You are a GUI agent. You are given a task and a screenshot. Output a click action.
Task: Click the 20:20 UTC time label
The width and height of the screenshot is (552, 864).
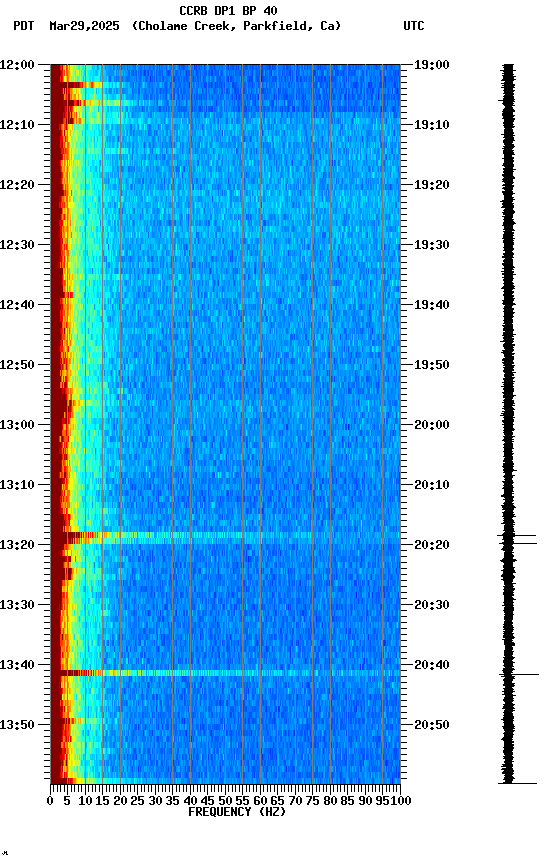tap(431, 546)
